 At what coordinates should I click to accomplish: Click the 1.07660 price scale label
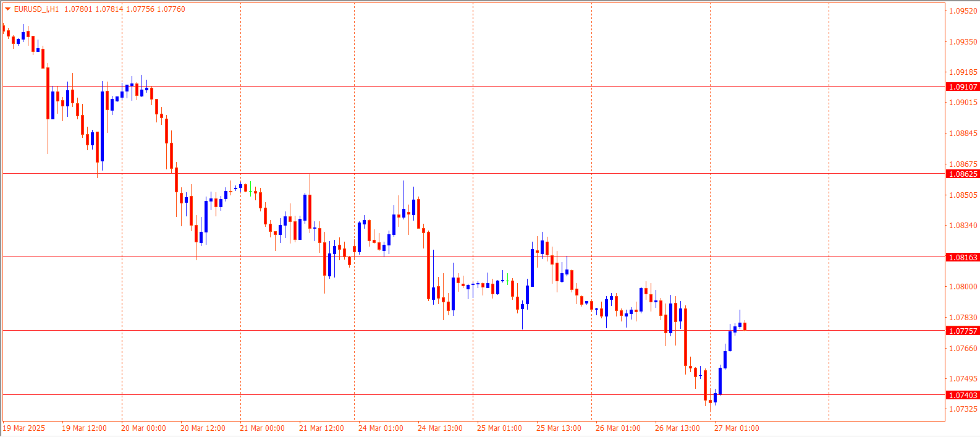pyautogui.click(x=963, y=349)
